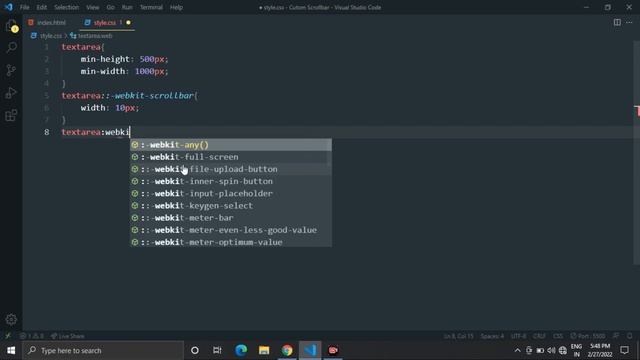Show errors and warnings in status bar
This screenshot has height=360, width=640.
point(32,336)
